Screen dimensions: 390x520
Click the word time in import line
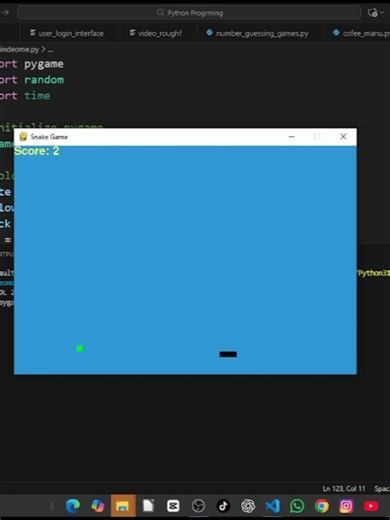tap(37, 96)
